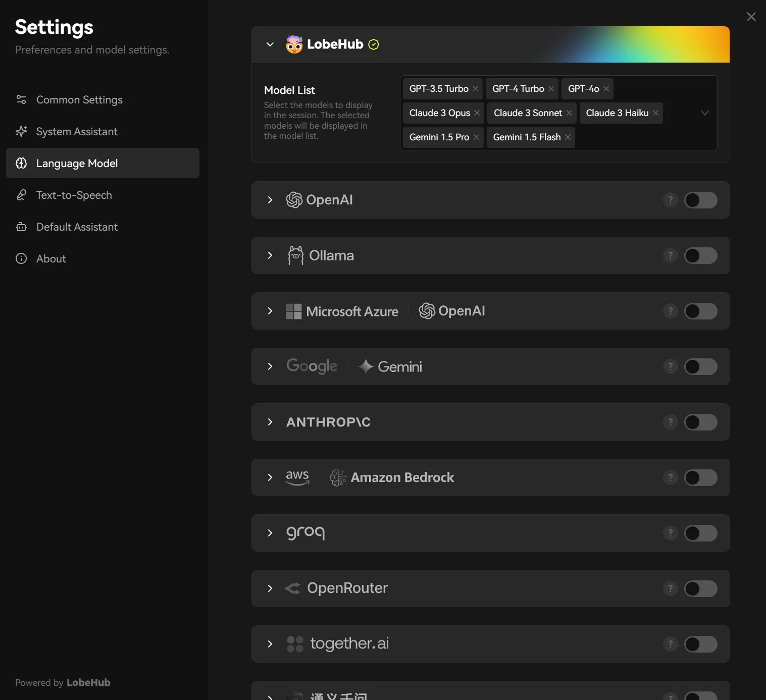Click the Common Settings sliders icon
This screenshot has width=766, height=700.
[21, 99]
